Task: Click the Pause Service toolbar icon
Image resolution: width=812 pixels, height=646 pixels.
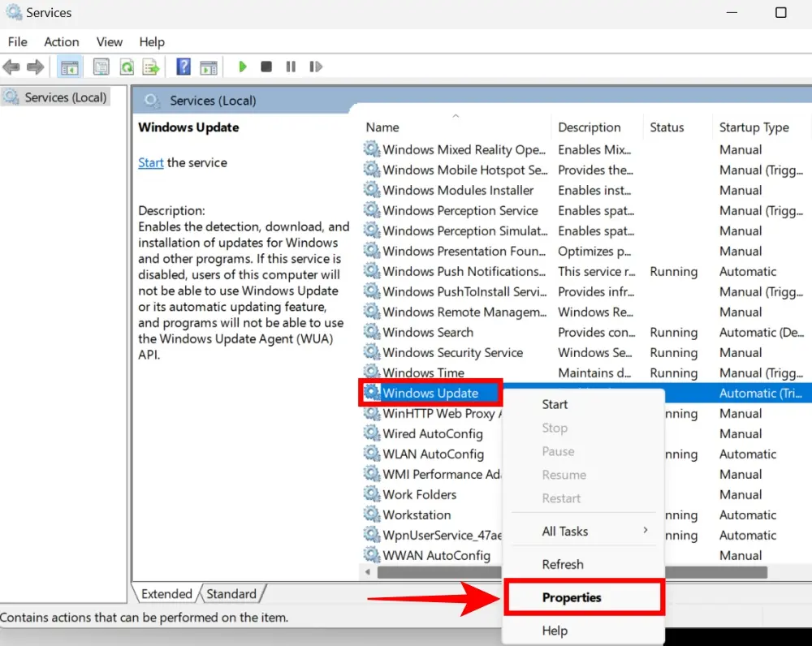Action: pyautogui.click(x=291, y=67)
